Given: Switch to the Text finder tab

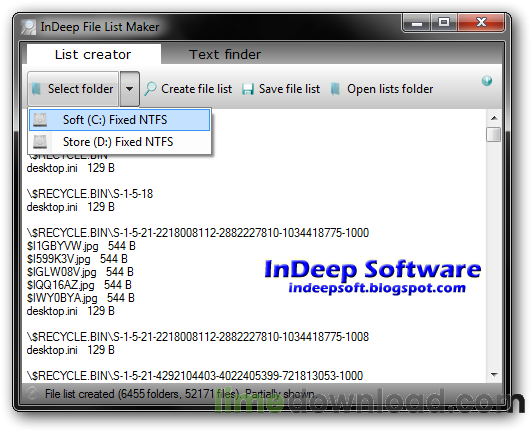Looking at the screenshot, I should 225,54.
